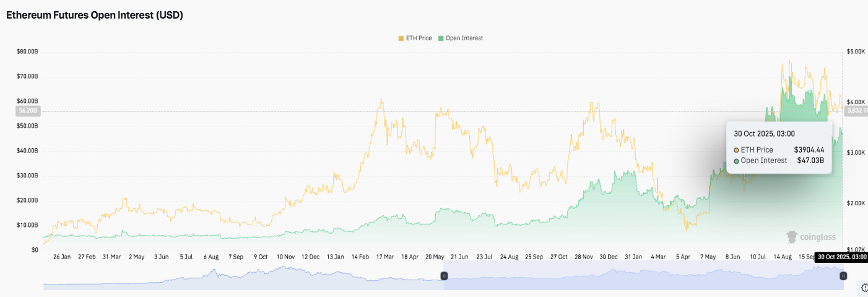Screen dimensions: 868x297
Task: Click the 3,832.78 price label on the right axis
Action: [x=856, y=111]
